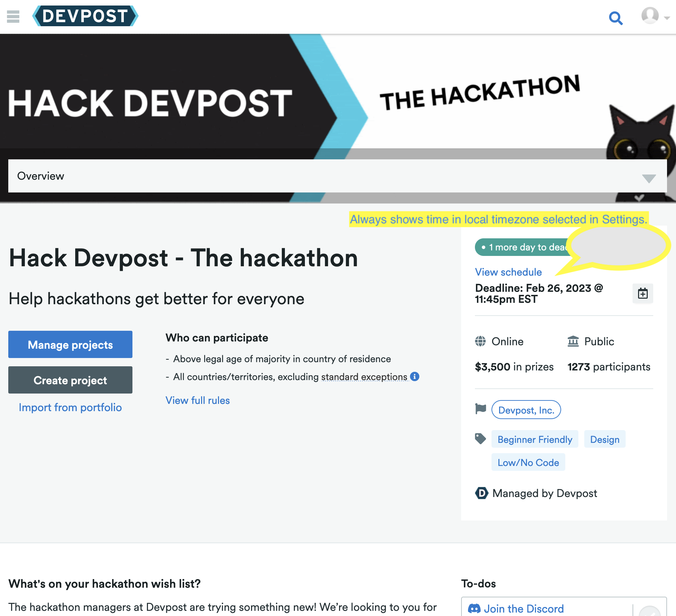Open Import from portfolio link
This screenshot has height=616, width=676.
(x=70, y=408)
